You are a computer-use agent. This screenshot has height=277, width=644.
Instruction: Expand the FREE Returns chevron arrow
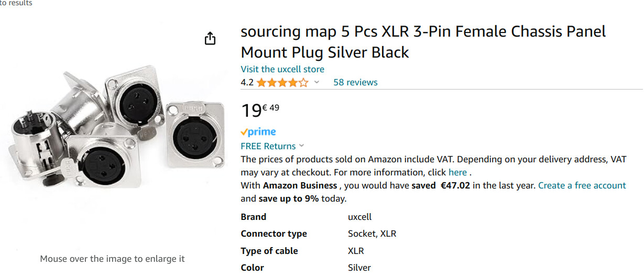click(301, 146)
